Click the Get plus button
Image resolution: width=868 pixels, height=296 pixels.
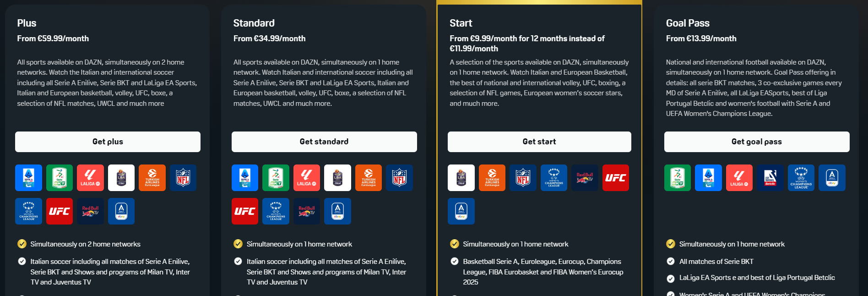(x=108, y=142)
